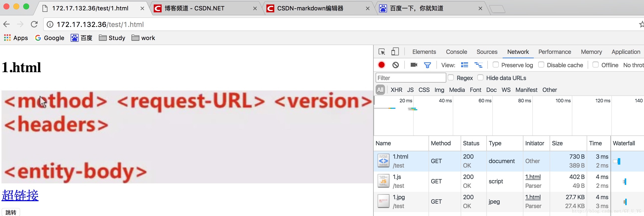Sort requests by Size column header

tap(568, 143)
